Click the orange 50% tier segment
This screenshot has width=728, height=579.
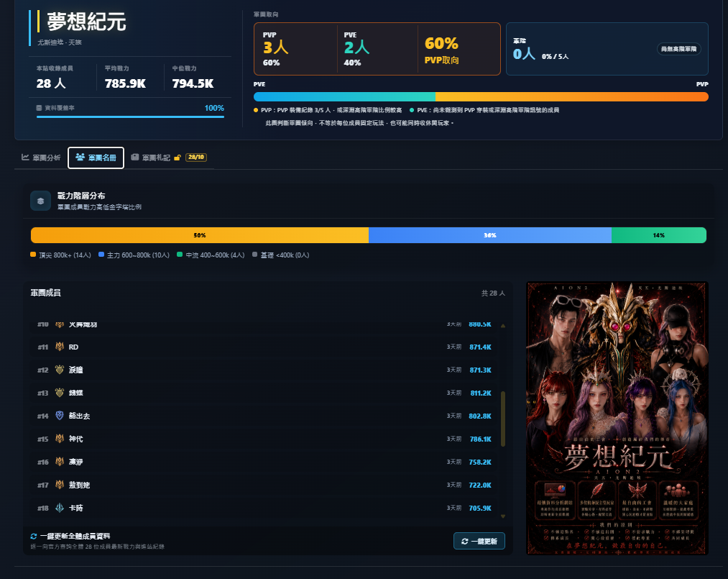200,235
